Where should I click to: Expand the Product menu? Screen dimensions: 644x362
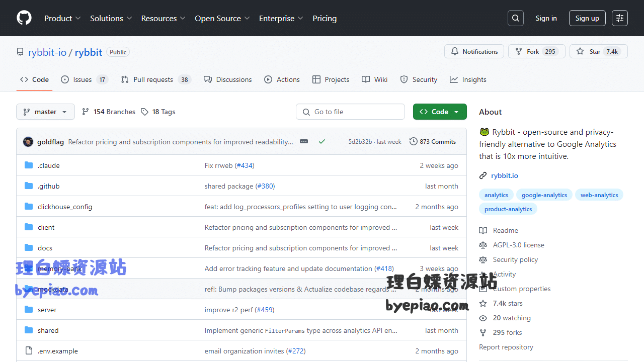click(62, 18)
